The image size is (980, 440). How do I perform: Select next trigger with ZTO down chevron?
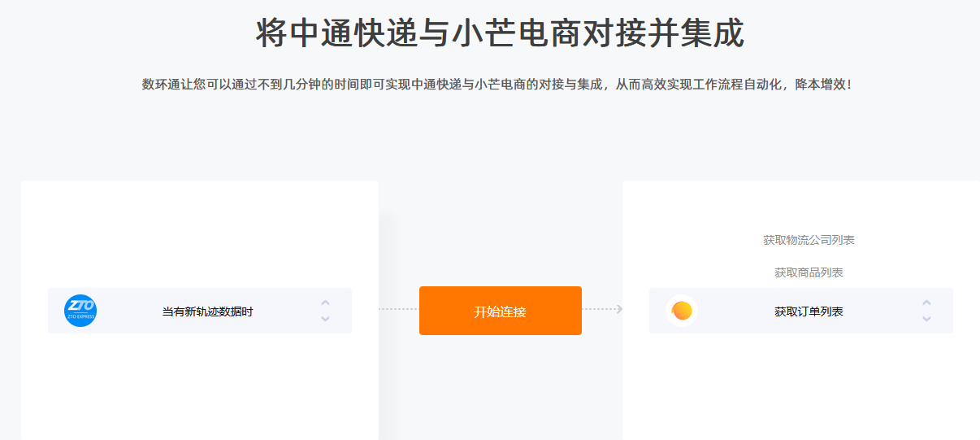coord(325,319)
